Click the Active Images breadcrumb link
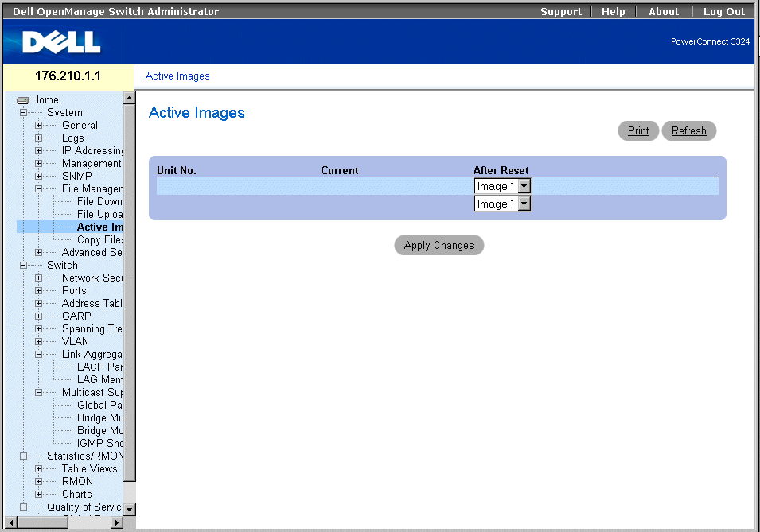 click(x=177, y=76)
